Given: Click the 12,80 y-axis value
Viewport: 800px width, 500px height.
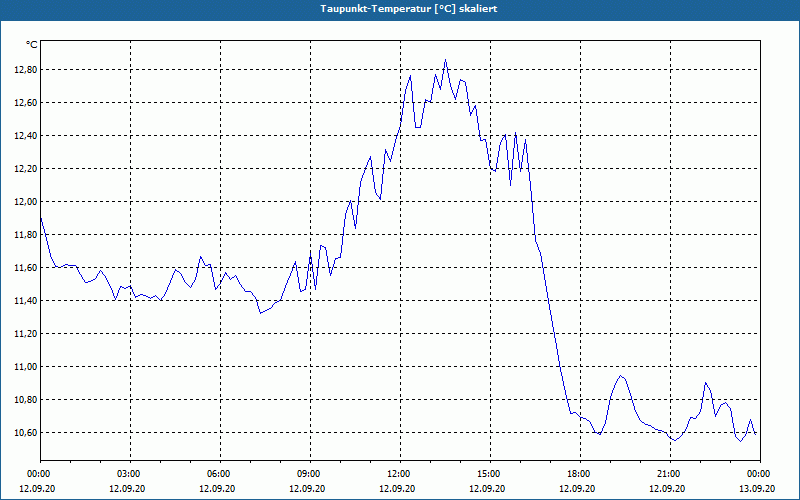Looking at the screenshot, I should pos(26,70).
